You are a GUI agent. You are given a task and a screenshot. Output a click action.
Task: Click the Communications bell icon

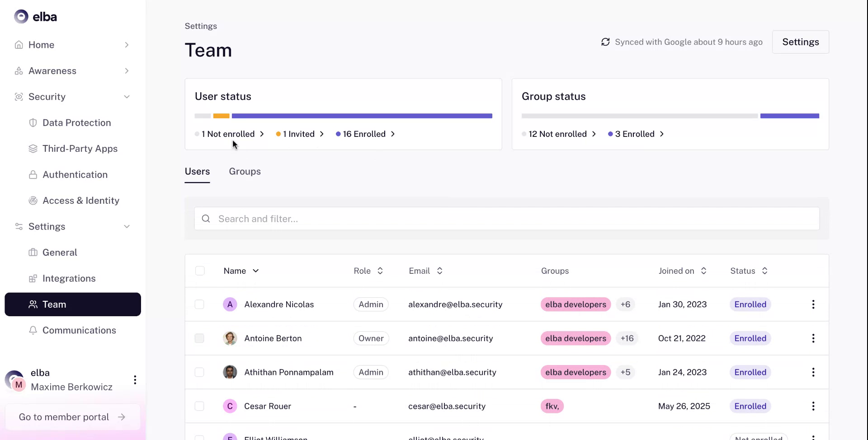(33, 330)
